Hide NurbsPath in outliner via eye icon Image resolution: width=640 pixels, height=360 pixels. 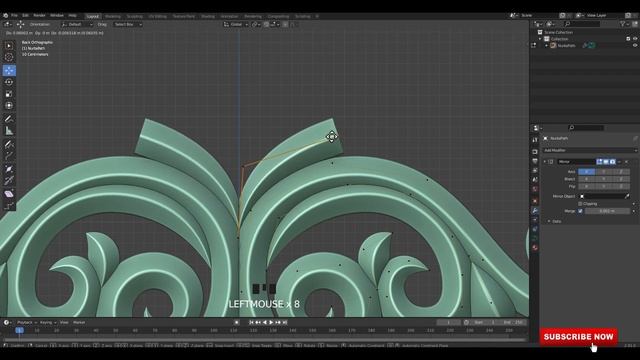[635, 46]
